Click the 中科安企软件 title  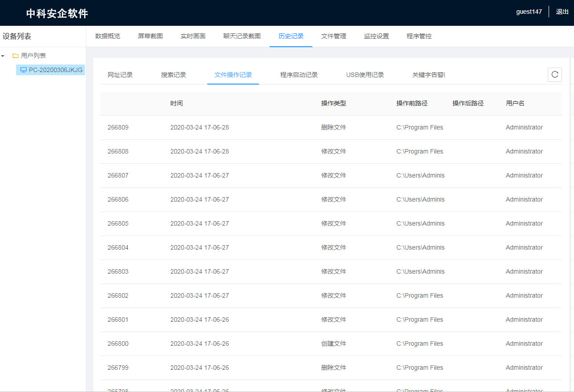[57, 13]
